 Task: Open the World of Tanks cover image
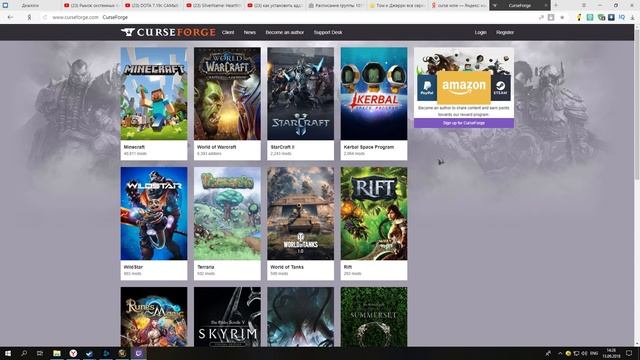click(x=300, y=213)
